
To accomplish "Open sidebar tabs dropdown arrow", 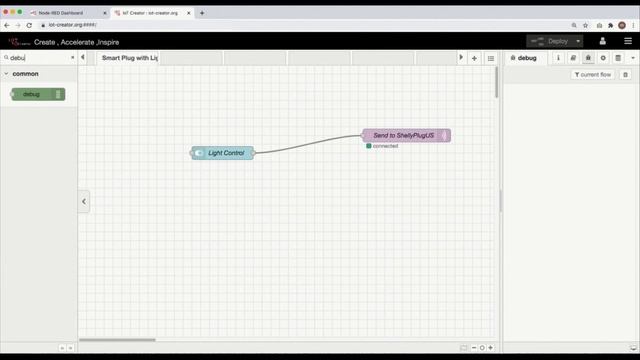I will tap(633, 58).
